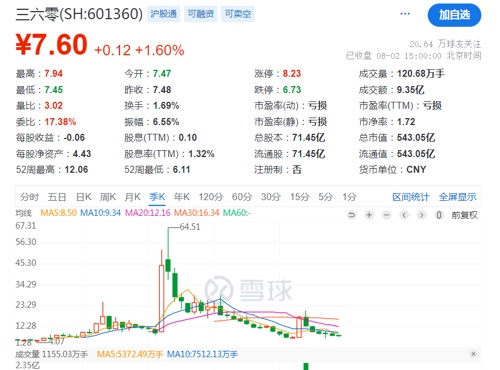Click the 加自选 button
The height and width of the screenshot is (370, 500).
(454, 15)
